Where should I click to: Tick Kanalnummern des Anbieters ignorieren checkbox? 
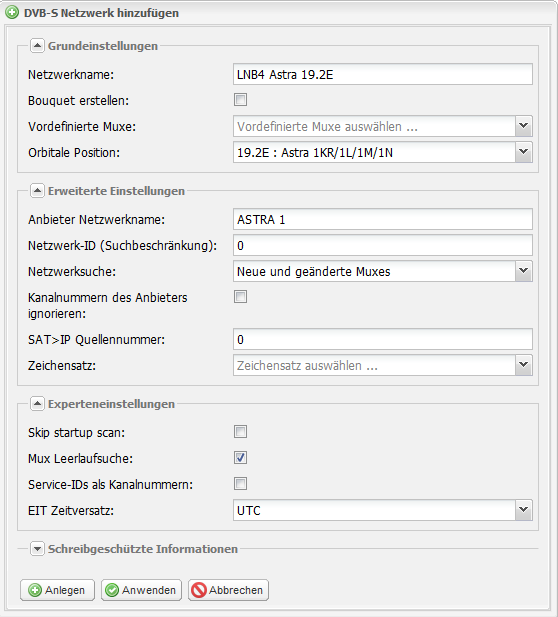click(x=240, y=297)
